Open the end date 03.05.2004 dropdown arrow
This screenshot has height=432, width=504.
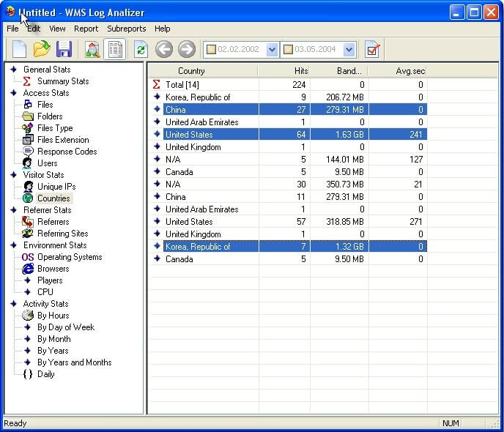pos(349,50)
